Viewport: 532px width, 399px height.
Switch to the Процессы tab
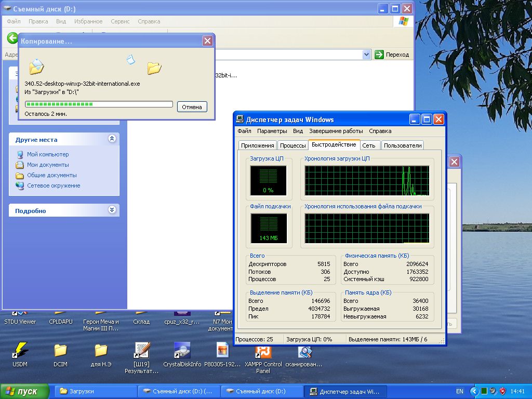click(x=292, y=145)
